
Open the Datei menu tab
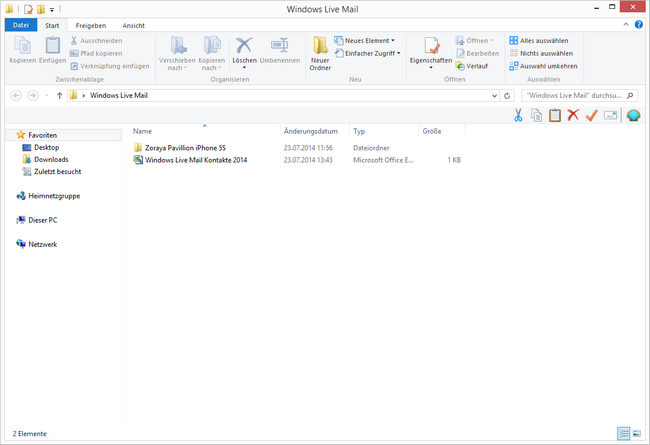point(21,25)
